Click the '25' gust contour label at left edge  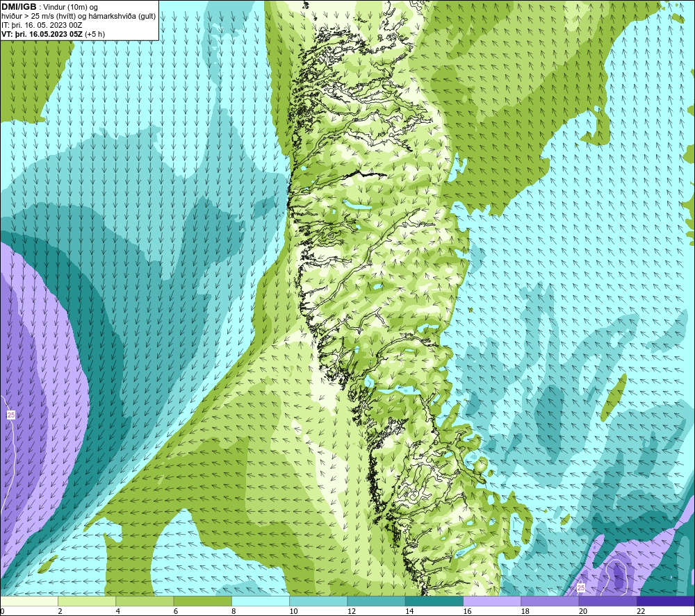[11, 415]
